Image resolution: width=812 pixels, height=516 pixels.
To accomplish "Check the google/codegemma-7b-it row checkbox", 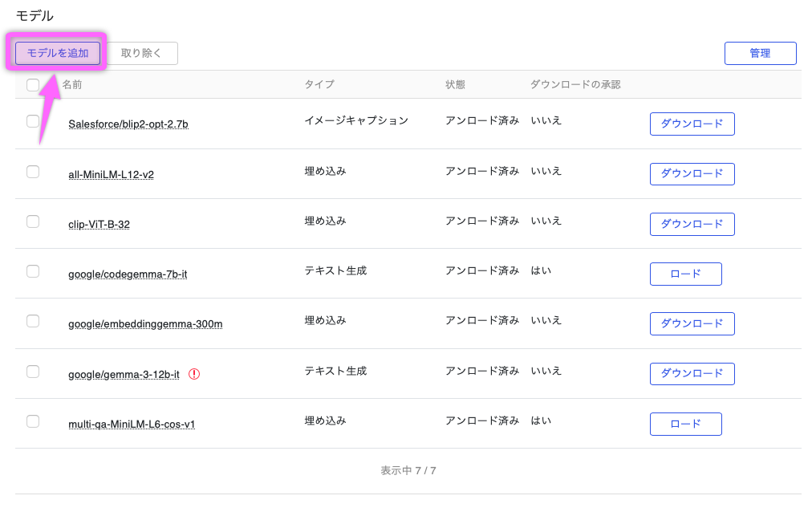I will pyautogui.click(x=33, y=271).
